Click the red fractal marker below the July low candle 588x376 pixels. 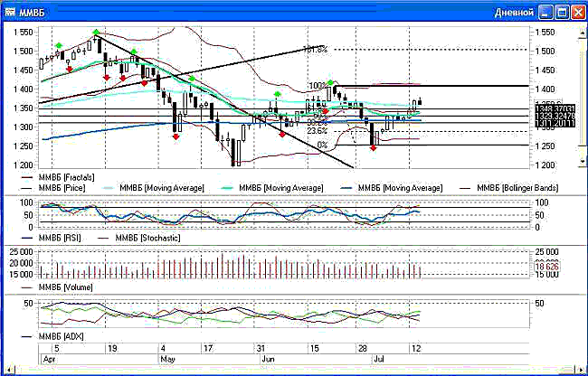click(373, 148)
